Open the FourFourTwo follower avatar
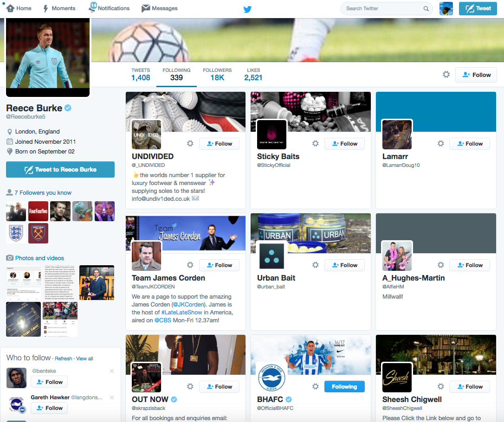 [x=38, y=211]
